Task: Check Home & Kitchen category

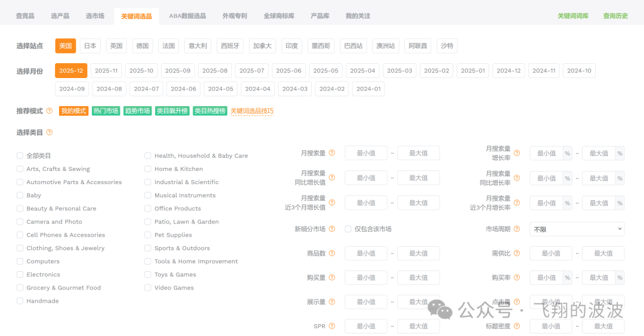Action: pyautogui.click(x=148, y=169)
